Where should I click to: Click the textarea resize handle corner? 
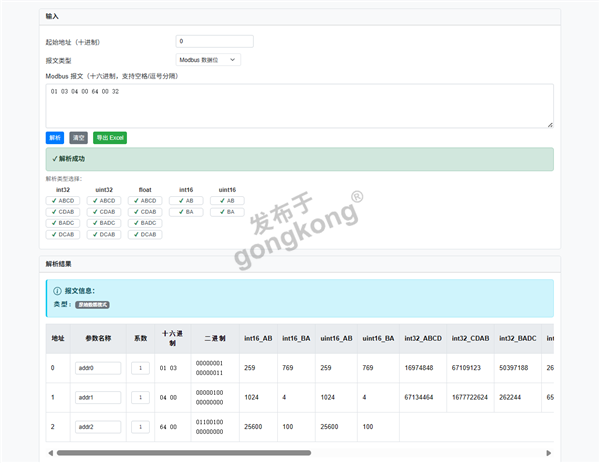pyautogui.click(x=549, y=124)
